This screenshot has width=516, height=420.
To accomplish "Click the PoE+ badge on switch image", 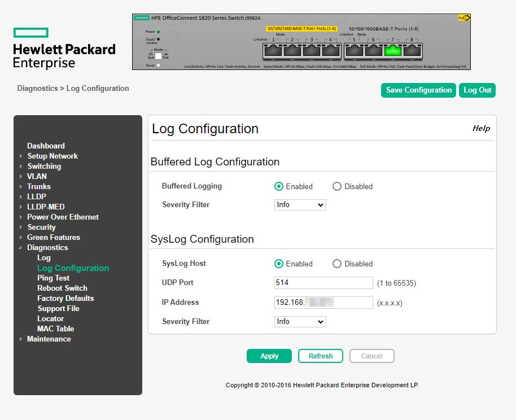I will coord(464,17).
